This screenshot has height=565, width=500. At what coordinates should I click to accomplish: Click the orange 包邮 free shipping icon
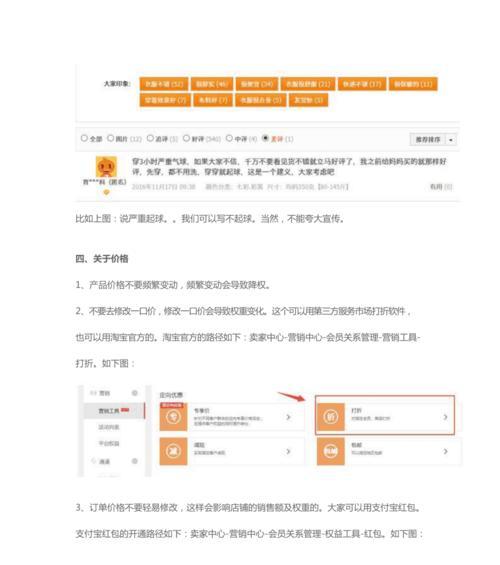(x=330, y=451)
